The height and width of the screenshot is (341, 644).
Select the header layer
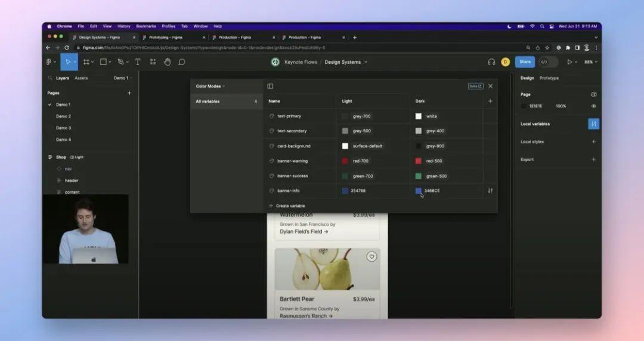[72, 181]
